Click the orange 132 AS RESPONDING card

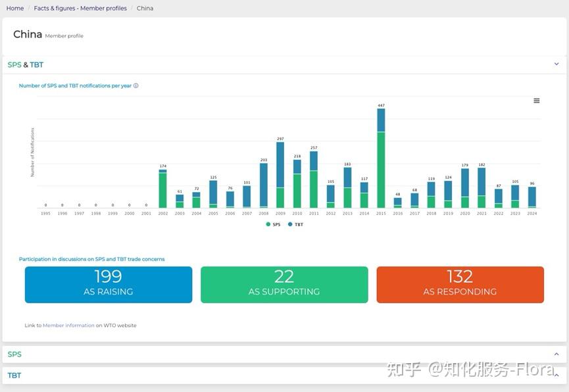pyautogui.click(x=460, y=283)
